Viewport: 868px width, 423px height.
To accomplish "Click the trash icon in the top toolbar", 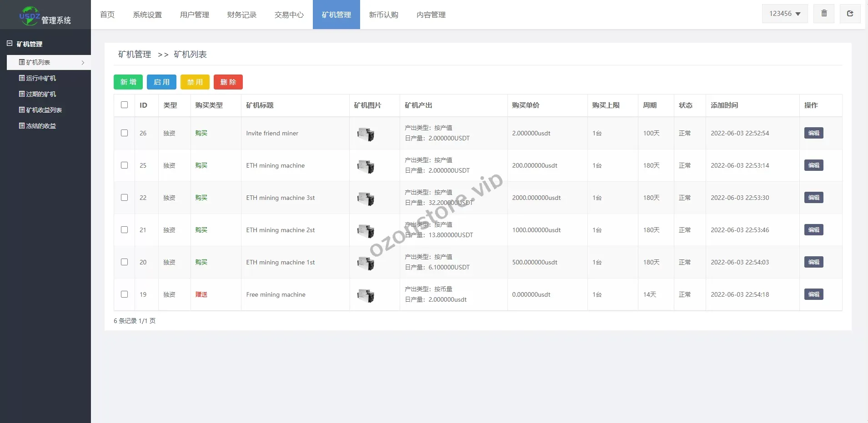I will click(x=823, y=14).
